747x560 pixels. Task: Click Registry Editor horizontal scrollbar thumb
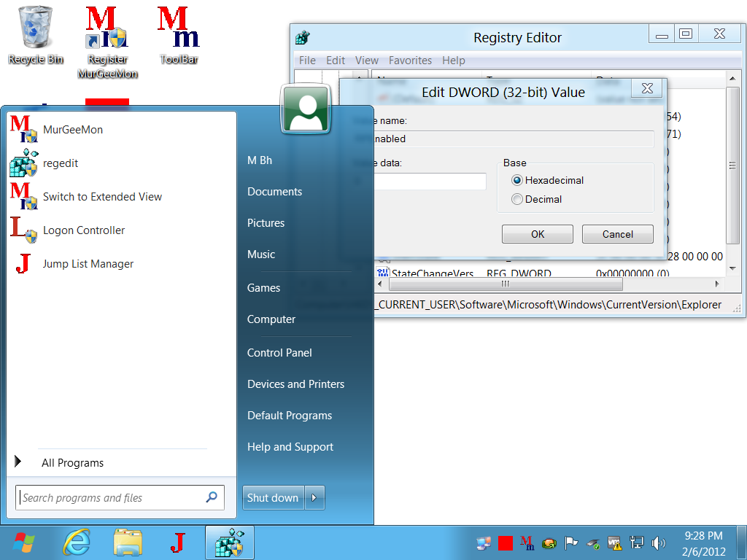coord(506,284)
